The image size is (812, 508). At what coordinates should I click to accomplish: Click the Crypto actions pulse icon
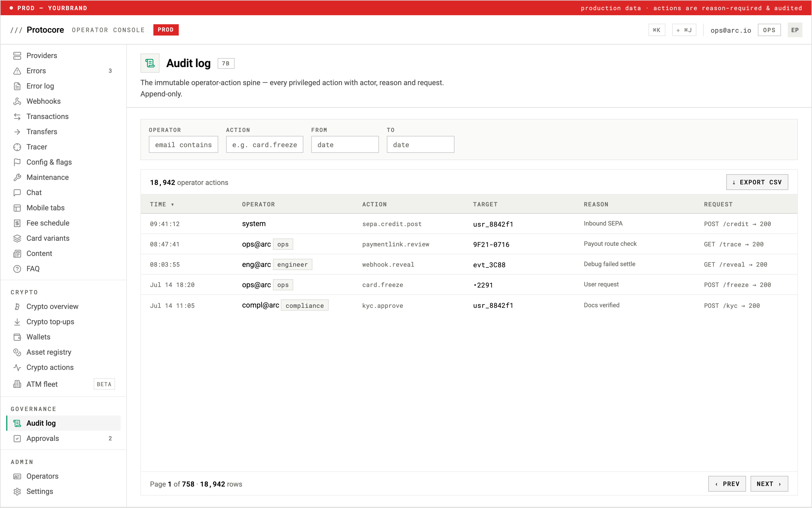coord(17,368)
